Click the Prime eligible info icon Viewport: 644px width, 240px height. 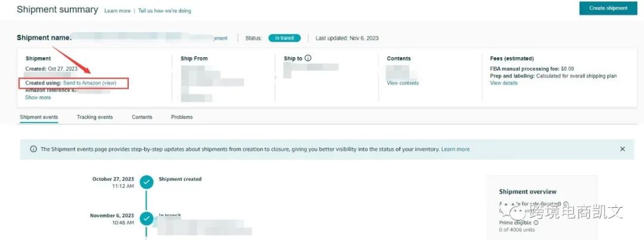point(536,223)
